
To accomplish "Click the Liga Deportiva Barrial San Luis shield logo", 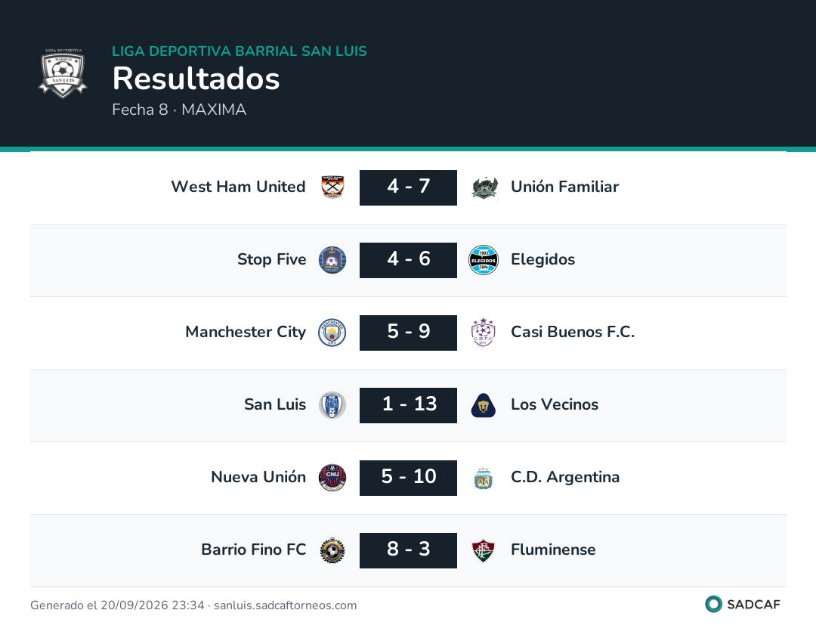I will pyautogui.click(x=63, y=73).
